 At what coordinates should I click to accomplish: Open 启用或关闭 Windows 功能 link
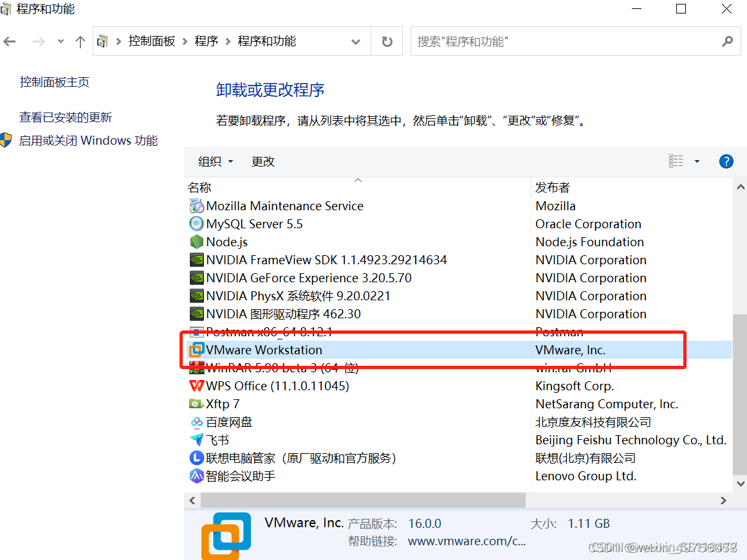pyautogui.click(x=88, y=140)
